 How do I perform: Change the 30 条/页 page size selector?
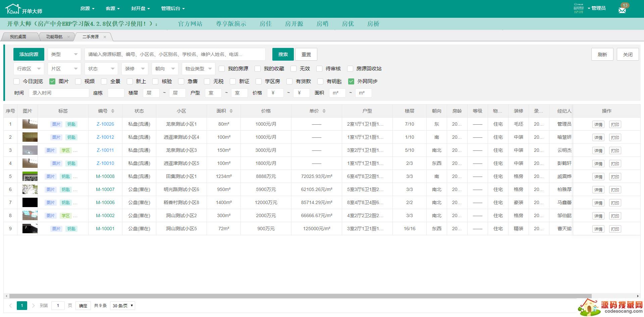[x=122, y=306]
